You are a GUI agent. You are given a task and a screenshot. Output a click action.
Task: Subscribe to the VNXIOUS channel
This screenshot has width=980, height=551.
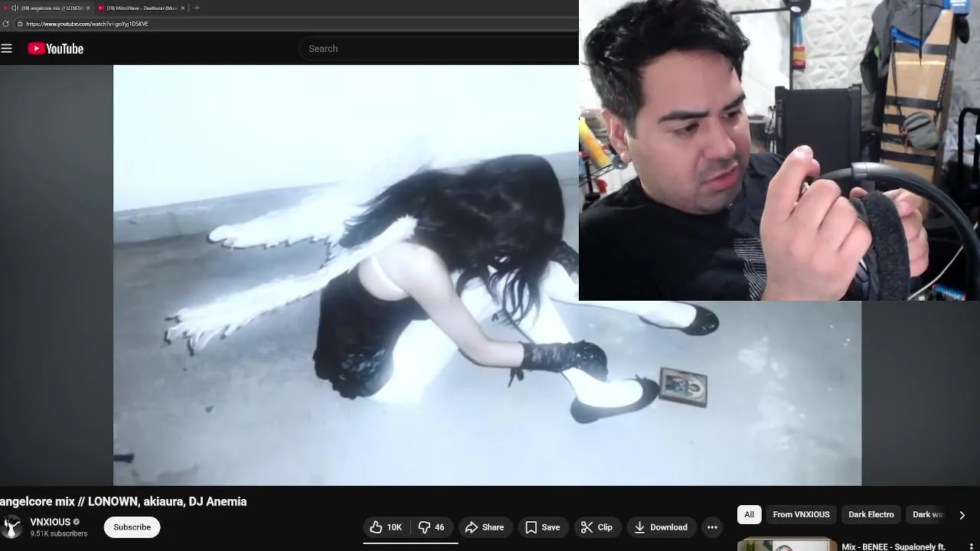[132, 527]
